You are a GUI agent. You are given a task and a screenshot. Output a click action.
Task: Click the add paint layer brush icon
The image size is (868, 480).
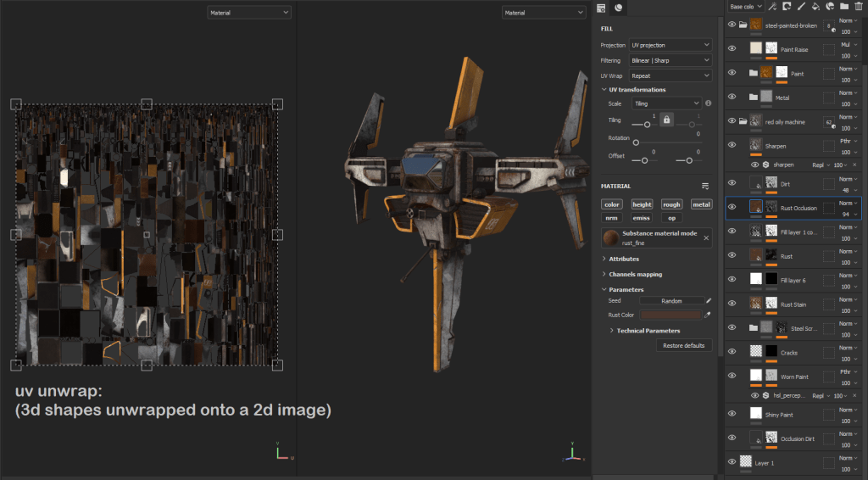click(801, 7)
